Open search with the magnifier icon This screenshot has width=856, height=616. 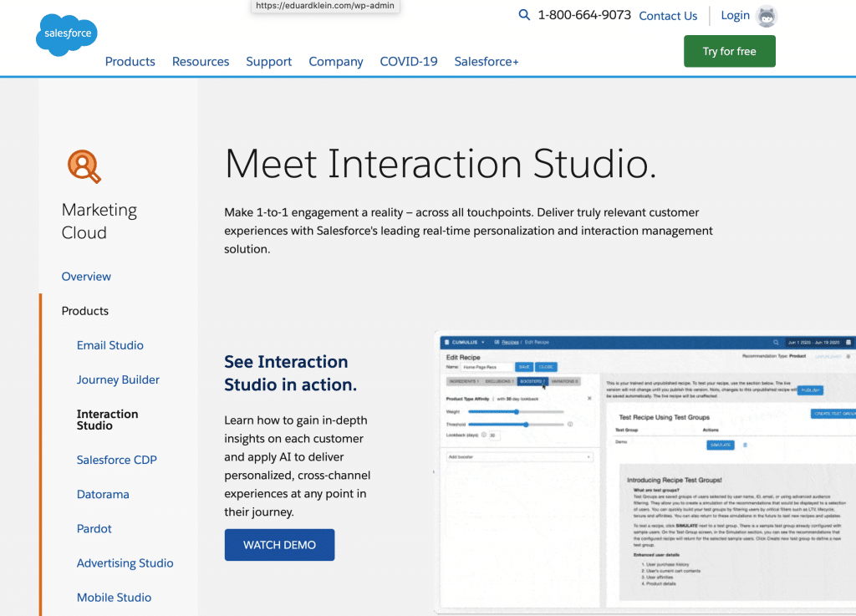tap(524, 15)
